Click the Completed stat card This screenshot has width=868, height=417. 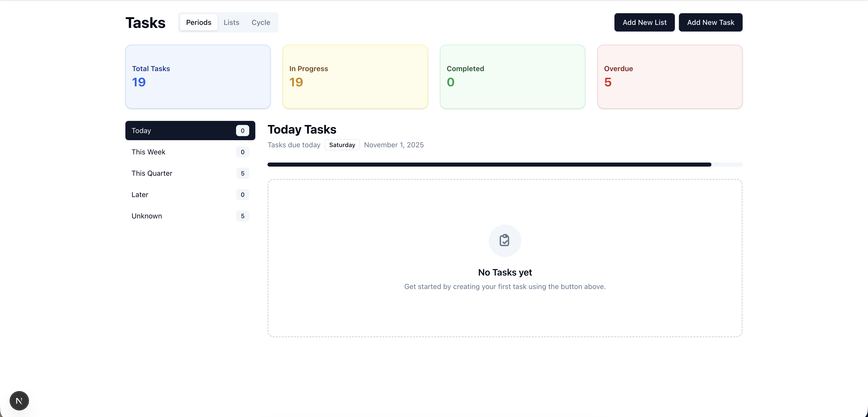coord(512,76)
